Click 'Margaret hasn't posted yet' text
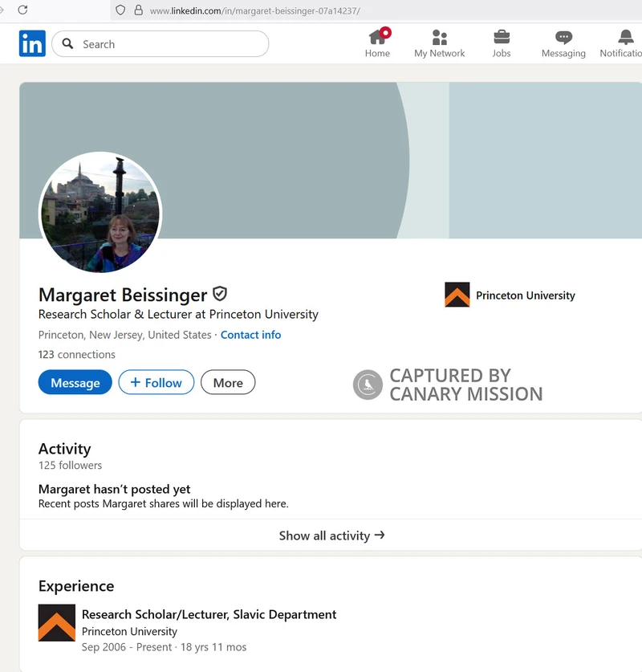Viewport: 642px width, 672px height. (114, 489)
